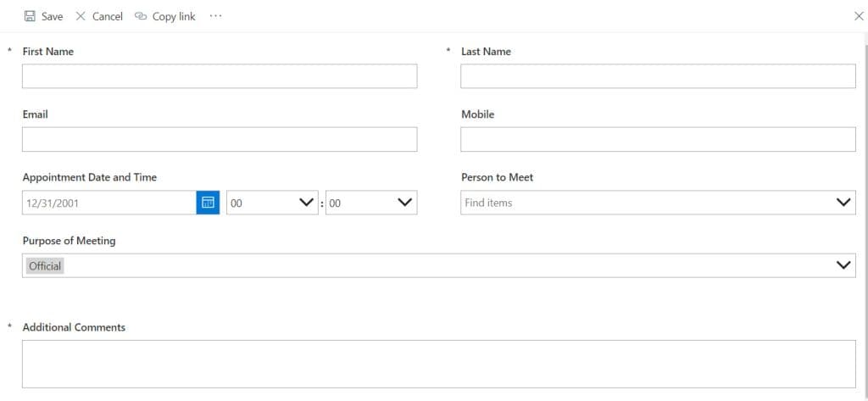
Task: Click the Email label
Action: 36,114
